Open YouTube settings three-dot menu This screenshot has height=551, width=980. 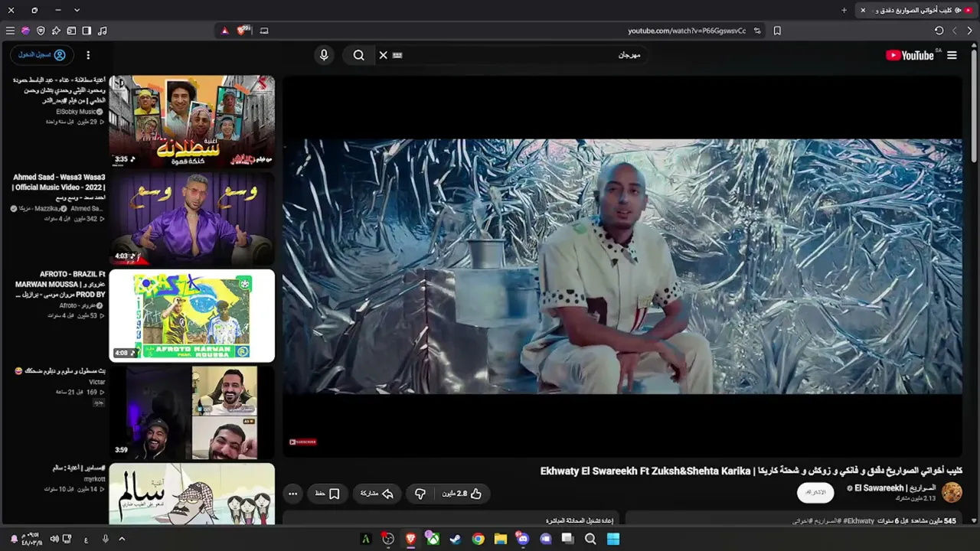tap(88, 55)
